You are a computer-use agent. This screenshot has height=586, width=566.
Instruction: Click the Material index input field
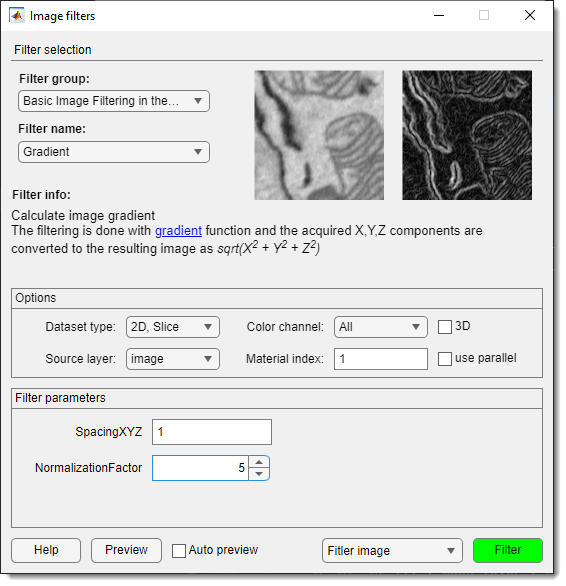click(381, 359)
